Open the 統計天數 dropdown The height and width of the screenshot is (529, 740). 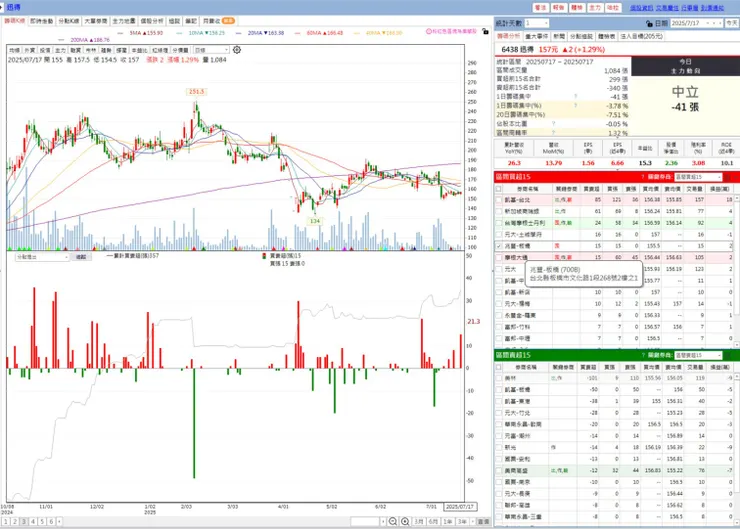coord(537,23)
